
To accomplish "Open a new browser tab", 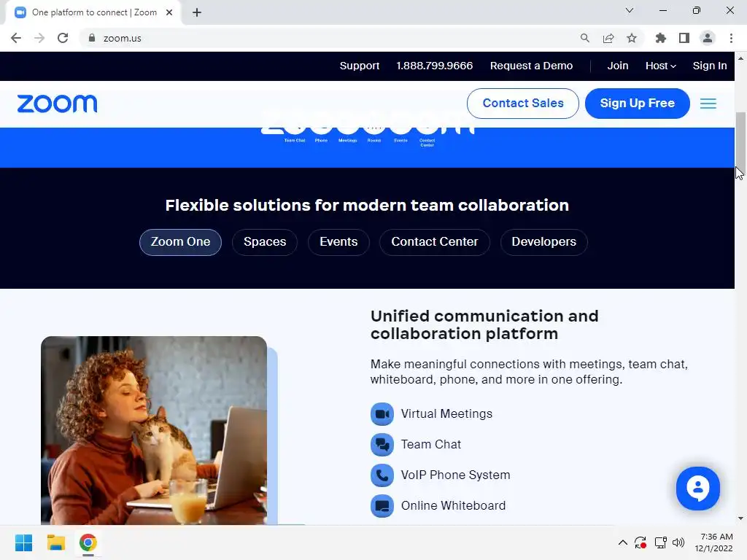I will [x=197, y=12].
